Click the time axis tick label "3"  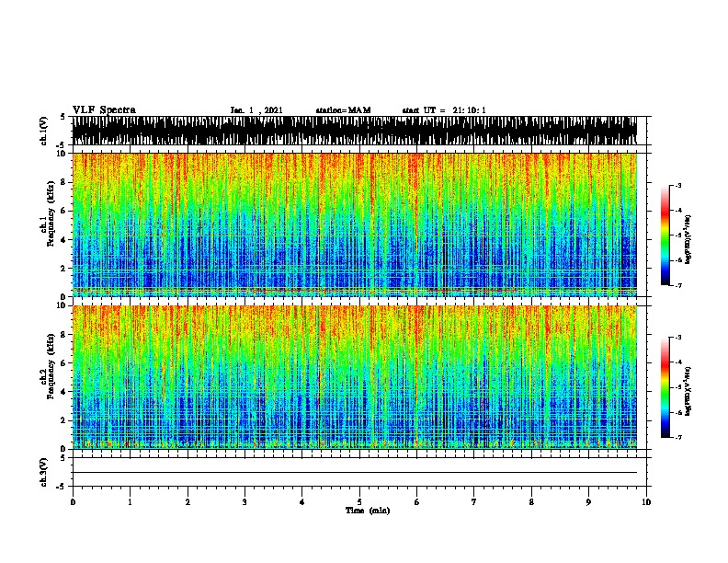(x=245, y=501)
